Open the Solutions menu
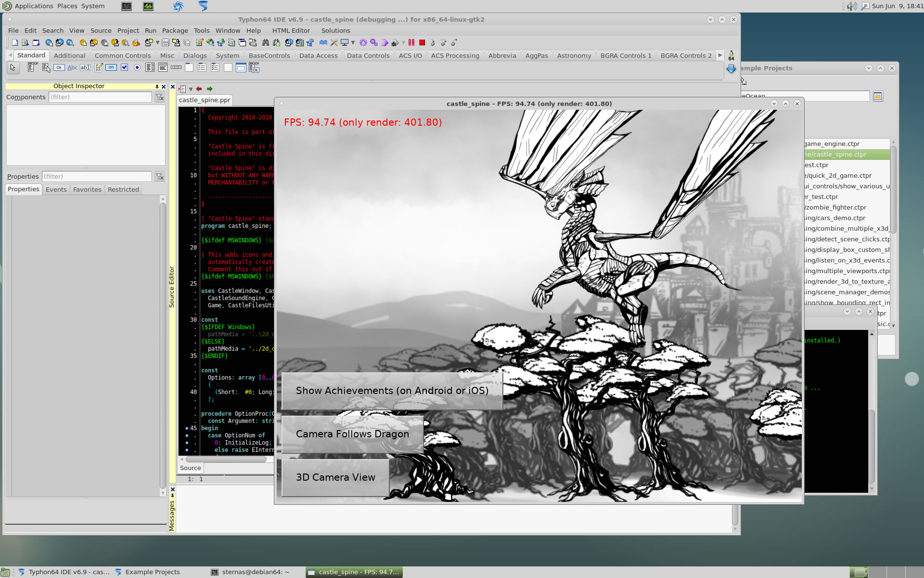The height and width of the screenshot is (578, 924). tap(335, 30)
